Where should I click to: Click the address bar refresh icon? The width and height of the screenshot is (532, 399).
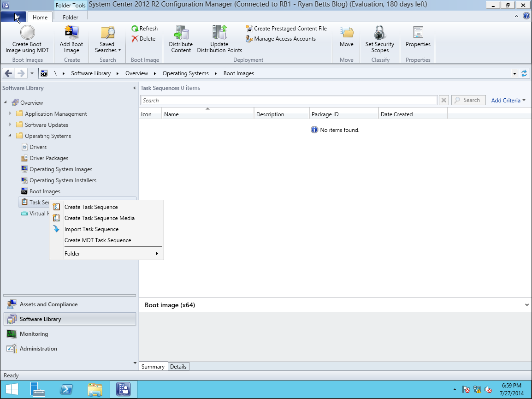(524, 73)
